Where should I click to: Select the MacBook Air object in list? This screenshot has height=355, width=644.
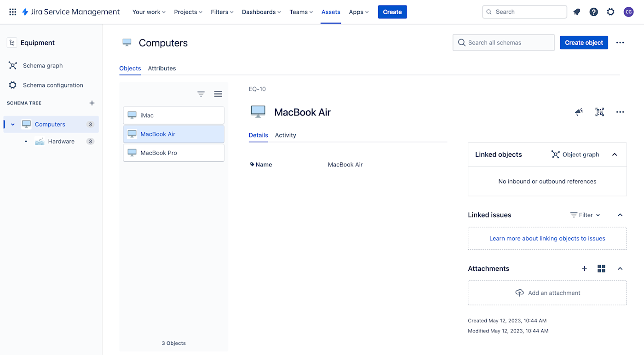pyautogui.click(x=174, y=134)
